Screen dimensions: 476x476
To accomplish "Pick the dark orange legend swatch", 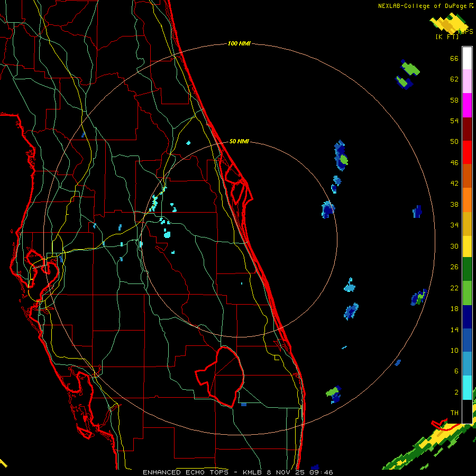I will pyautogui.click(x=467, y=176).
